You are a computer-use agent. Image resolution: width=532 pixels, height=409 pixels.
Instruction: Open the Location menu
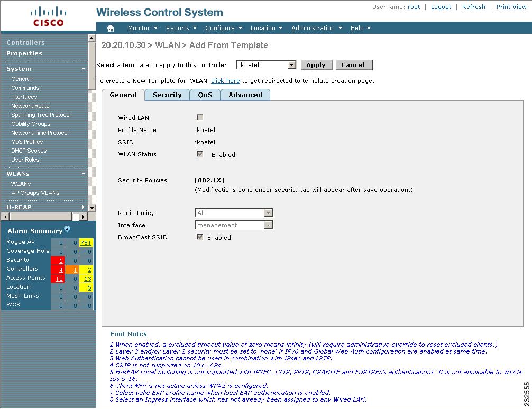coord(267,28)
